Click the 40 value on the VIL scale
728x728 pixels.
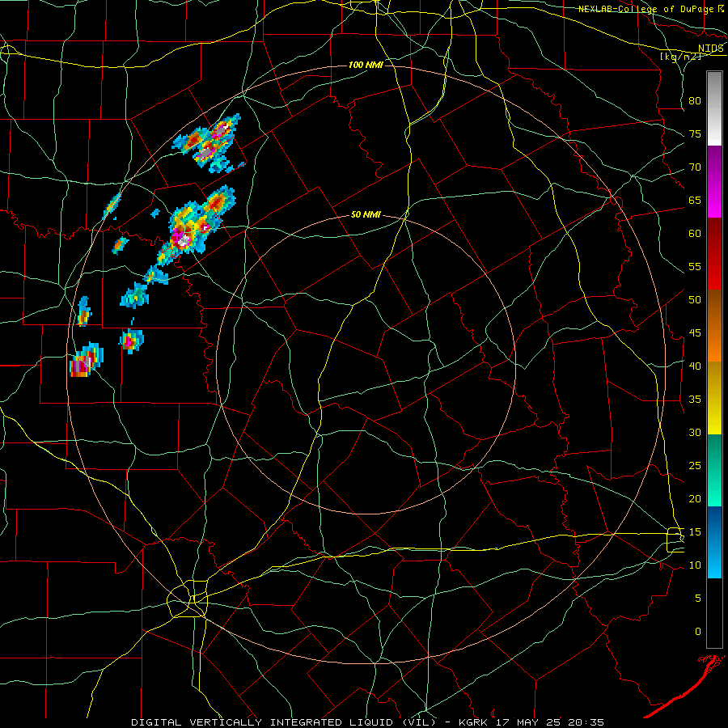point(695,366)
